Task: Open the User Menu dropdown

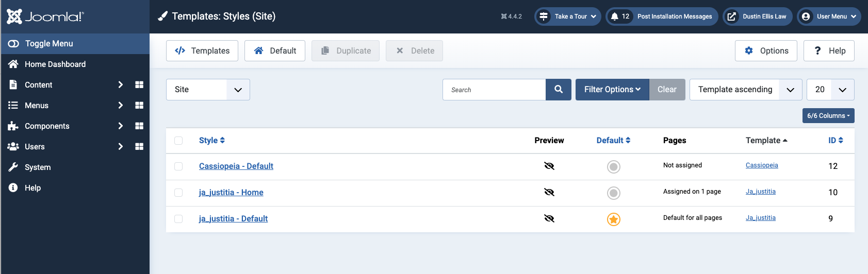Action: pyautogui.click(x=829, y=16)
